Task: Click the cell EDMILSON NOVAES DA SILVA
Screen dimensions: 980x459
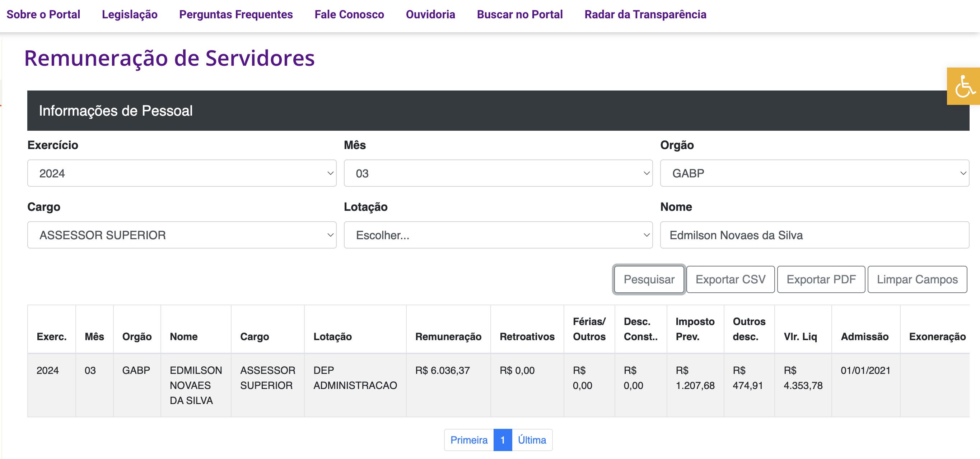Action: click(x=196, y=385)
